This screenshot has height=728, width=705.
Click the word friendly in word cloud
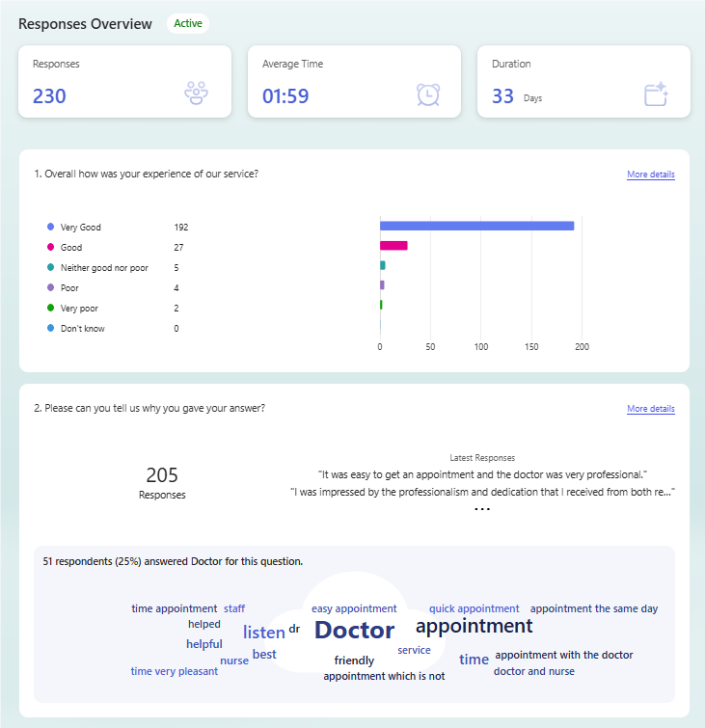tap(354, 661)
